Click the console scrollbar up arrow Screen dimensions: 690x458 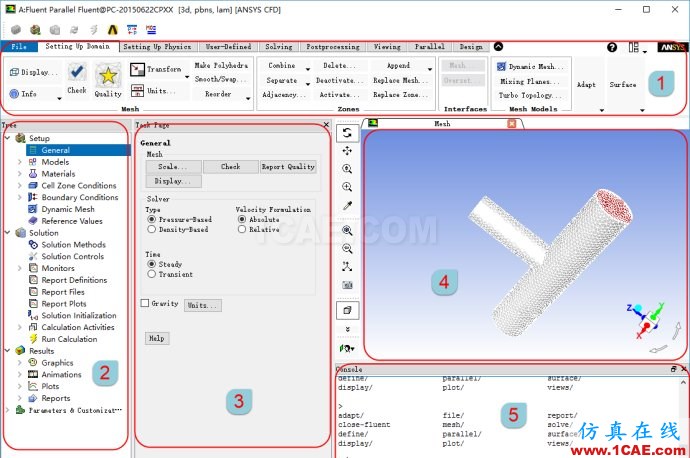(683, 382)
